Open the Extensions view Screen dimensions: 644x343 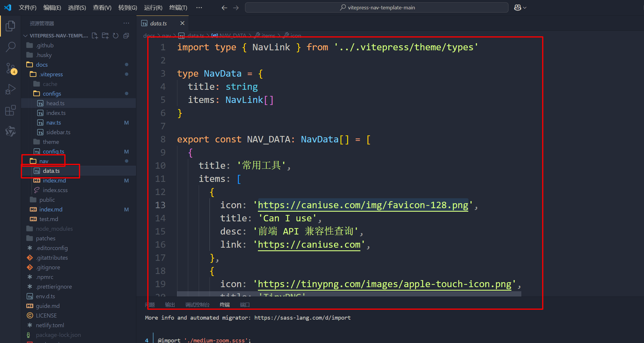pyautogui.click(x=11, y=110)
